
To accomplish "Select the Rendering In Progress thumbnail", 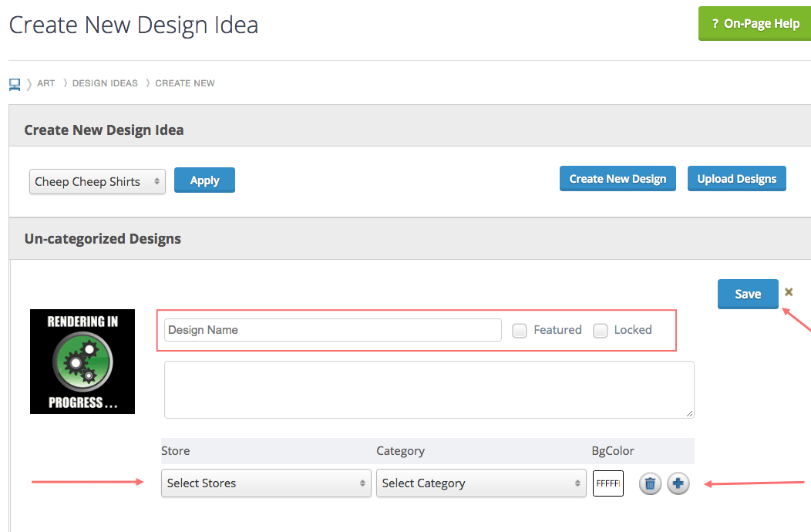I will (82, 361).
